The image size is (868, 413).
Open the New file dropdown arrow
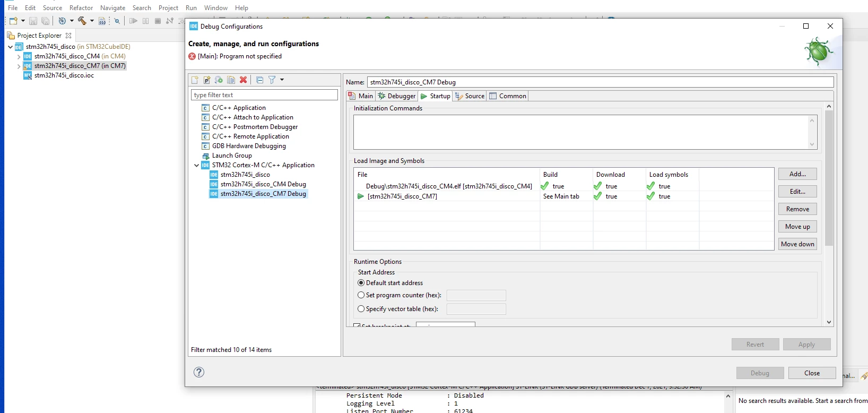pyautogui.click(x=23, y=21)
